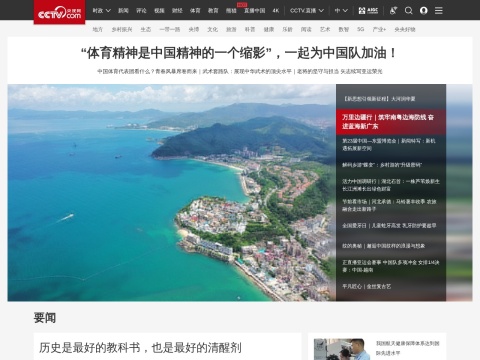Open 阅读 in sub-navigation
The image size is (480, 360).
306,29
